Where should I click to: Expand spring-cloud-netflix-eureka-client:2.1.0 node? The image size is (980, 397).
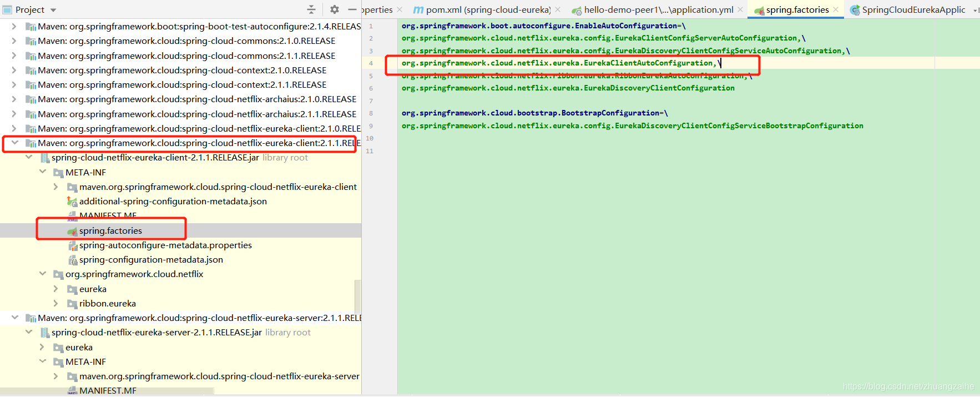[x=14, y=128]
